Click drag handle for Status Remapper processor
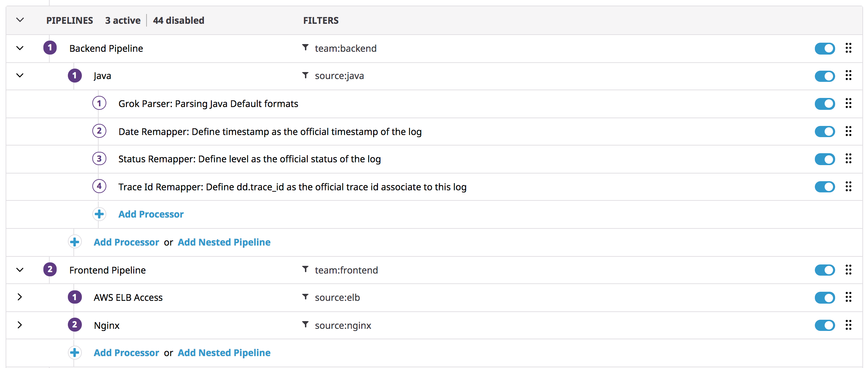Viewport: 868px width, 368px height. [848, 158]
